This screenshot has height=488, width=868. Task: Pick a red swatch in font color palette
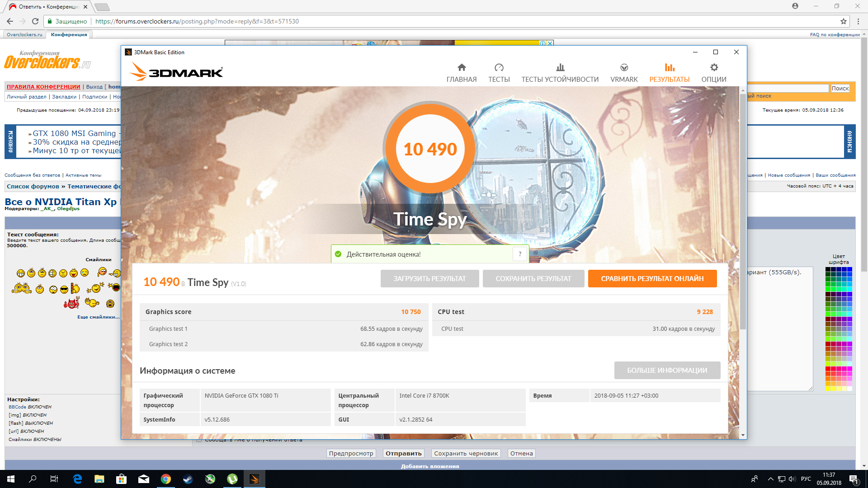click(x=828, y=369)
